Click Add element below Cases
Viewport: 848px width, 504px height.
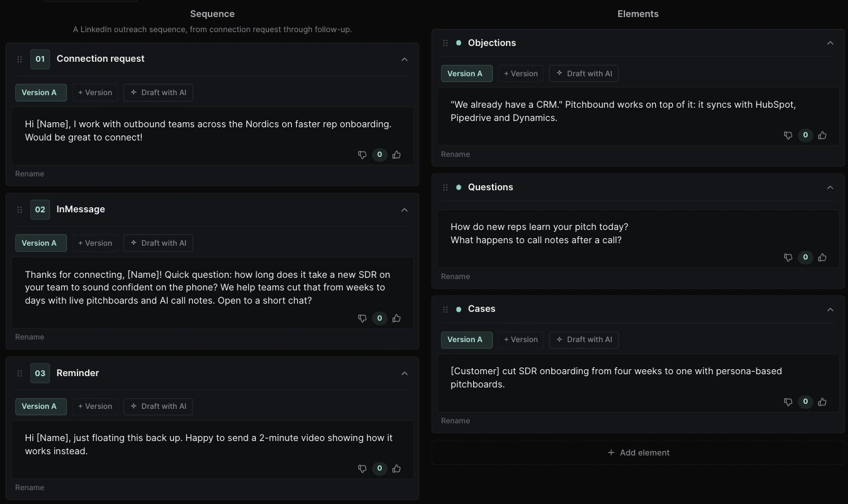[638, 452]
